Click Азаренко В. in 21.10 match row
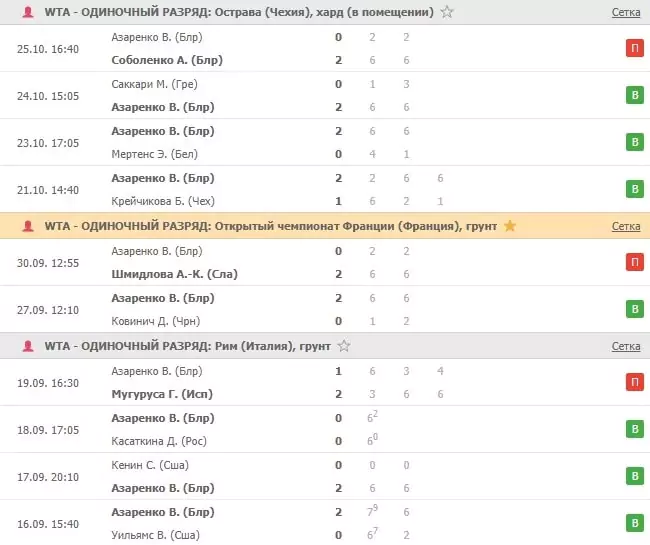This screenshot has width=650, height=545. pos(163,178)
